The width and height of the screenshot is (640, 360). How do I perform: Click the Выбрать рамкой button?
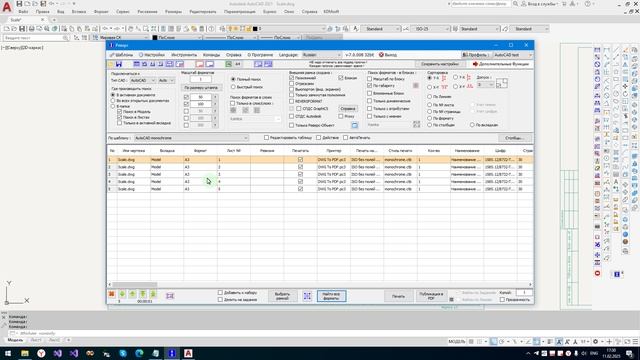(x=282, y=296)
